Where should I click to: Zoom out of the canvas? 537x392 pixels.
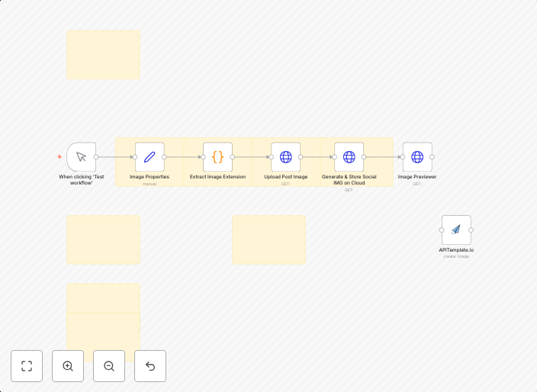[109, 366]
